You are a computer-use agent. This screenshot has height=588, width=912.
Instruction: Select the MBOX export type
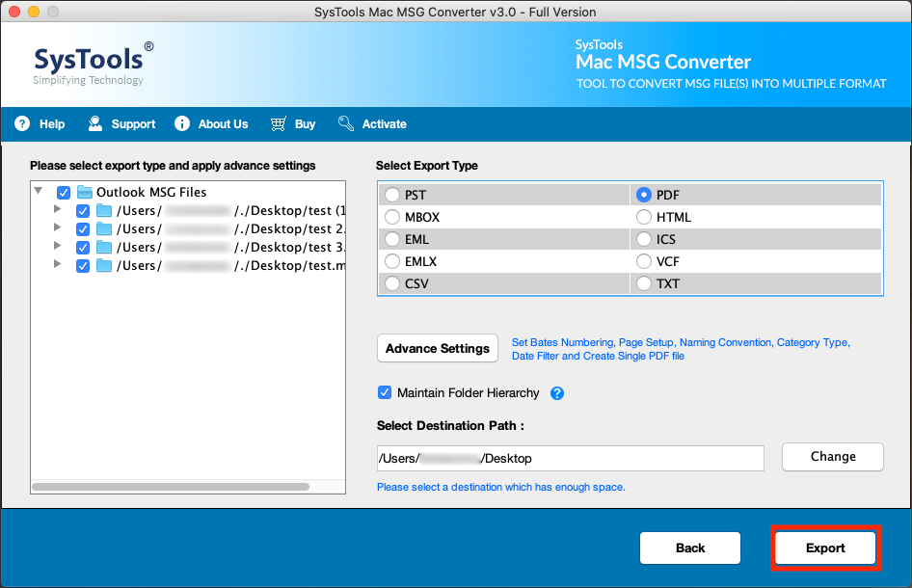[x=392, y=217]
